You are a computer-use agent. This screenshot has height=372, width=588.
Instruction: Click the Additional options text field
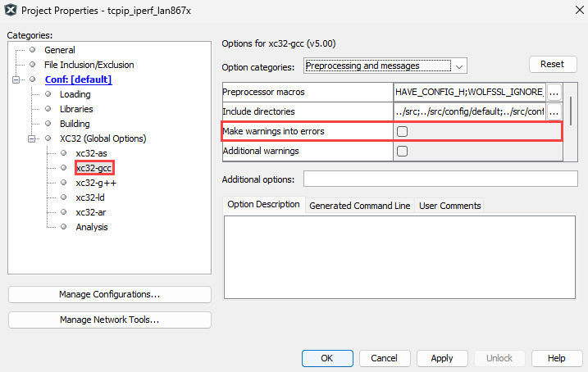click(x=441, y=179)
